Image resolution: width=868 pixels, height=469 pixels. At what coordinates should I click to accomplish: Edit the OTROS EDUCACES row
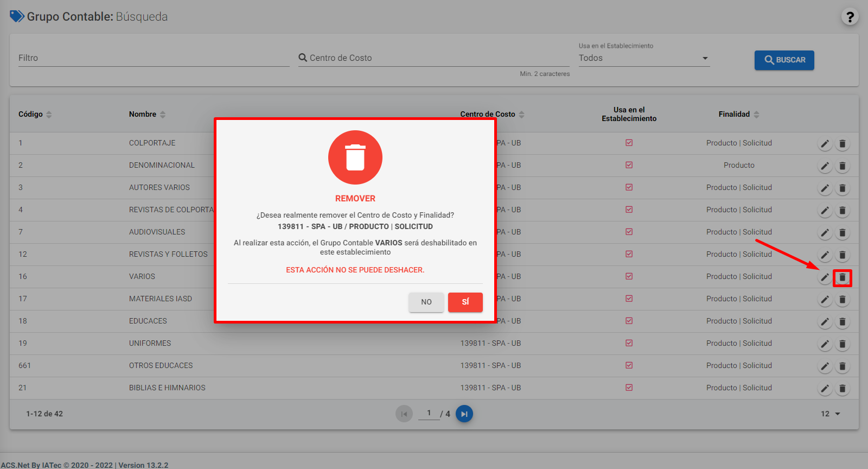click(825, 366)
